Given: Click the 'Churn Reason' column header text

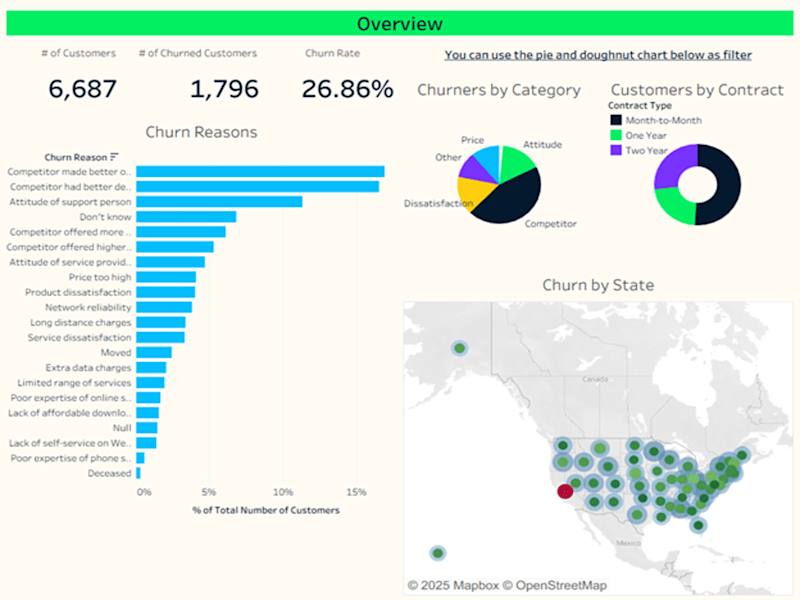Looking at the screenshot, I should [x=76, y=157].
